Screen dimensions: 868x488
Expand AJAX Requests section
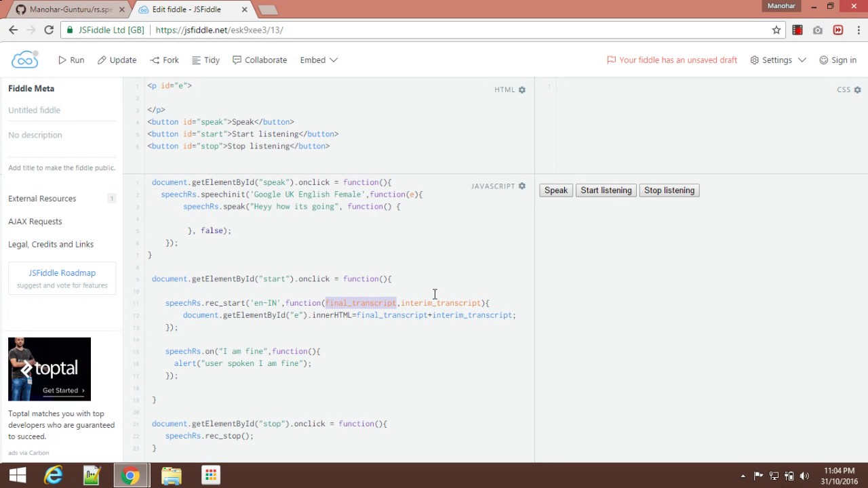pos(35,222)
